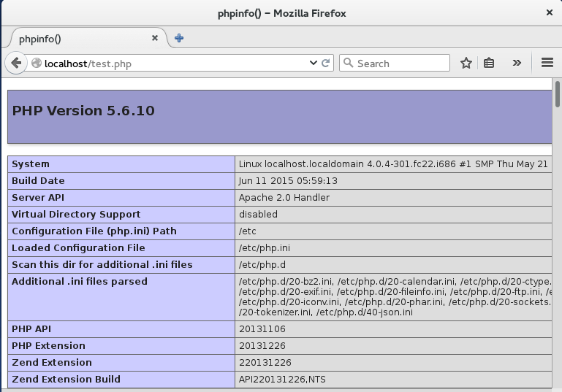Open URL history dropdown arrow
Screen dimensions: 562x392
313,64
